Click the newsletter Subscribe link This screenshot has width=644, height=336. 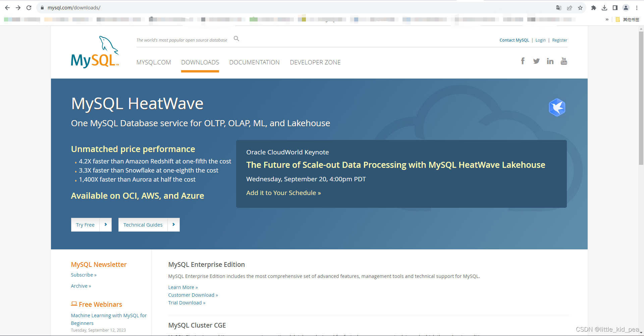(x=84, y=275)
